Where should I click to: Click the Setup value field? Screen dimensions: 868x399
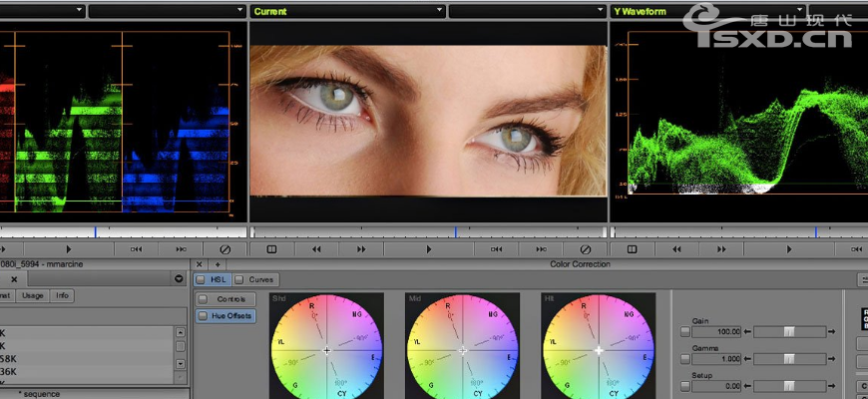tap(716, 386)
